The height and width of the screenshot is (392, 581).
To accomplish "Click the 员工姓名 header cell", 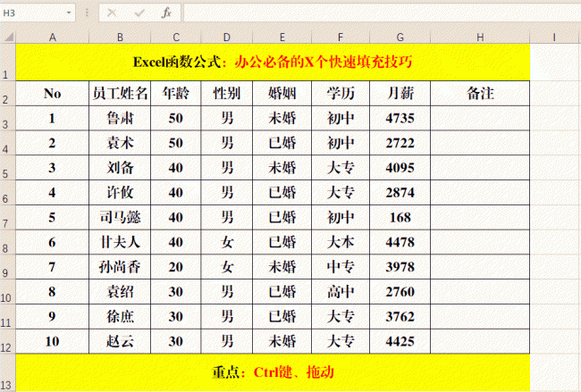I will tap(120, 93).
